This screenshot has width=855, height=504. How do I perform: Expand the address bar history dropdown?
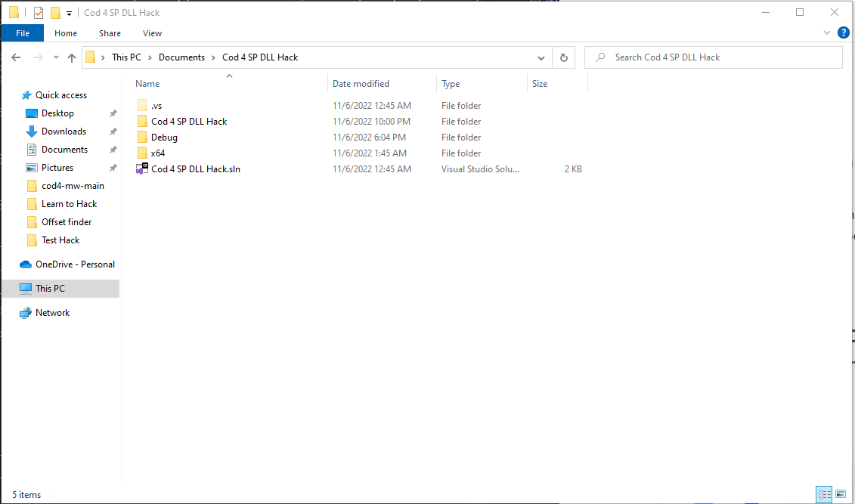coord(541,57)
